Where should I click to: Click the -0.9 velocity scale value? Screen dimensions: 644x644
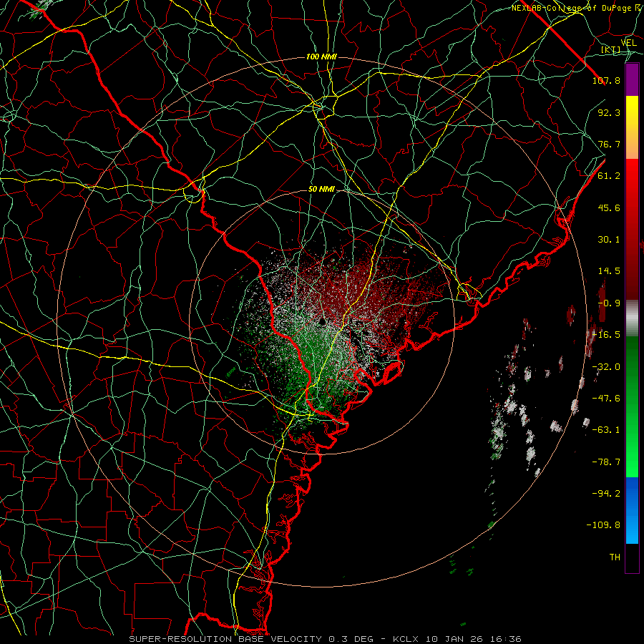pos(609,303)
